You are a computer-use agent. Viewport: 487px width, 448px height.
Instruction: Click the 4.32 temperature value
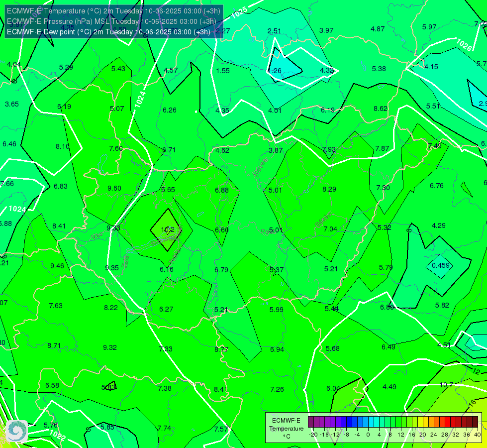pos(327,71)
